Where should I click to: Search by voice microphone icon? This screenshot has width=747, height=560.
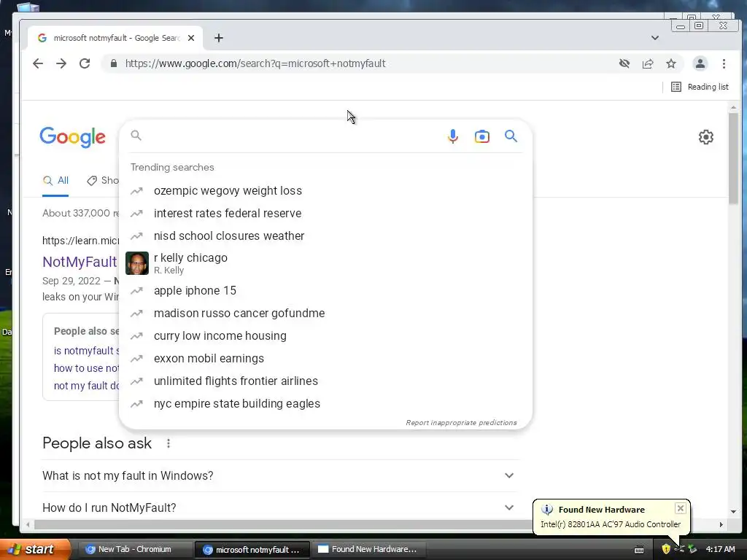click(452, 136)
